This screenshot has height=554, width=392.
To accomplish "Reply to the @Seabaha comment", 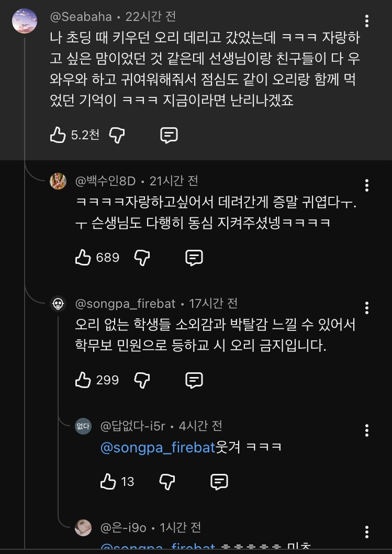I will pos(169,135).
